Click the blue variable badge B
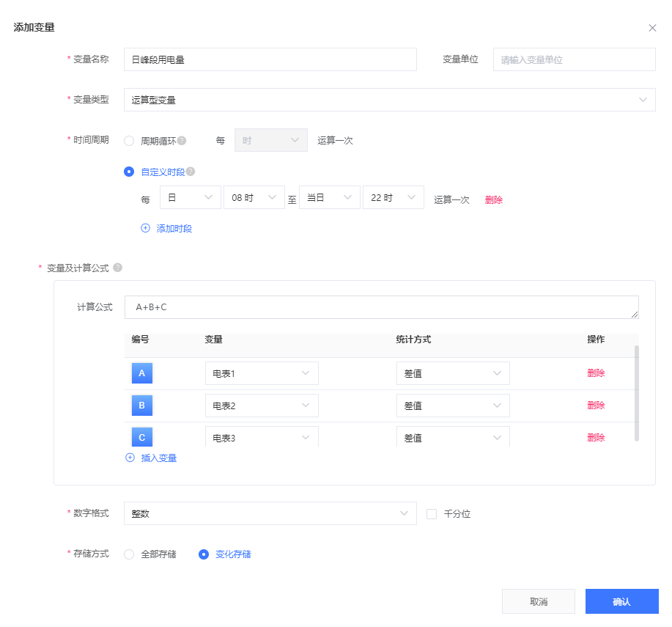This screenshot has height=627, width=672. pyautogui.click(x=141, y=406)
